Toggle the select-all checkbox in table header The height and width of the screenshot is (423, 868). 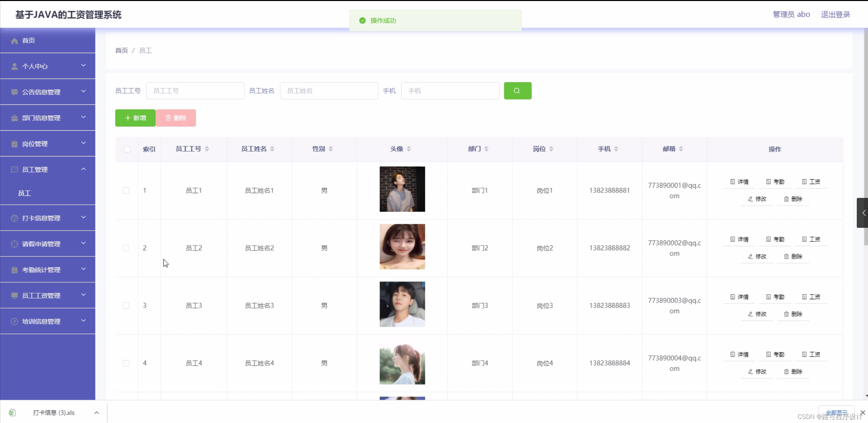point(127,149)
